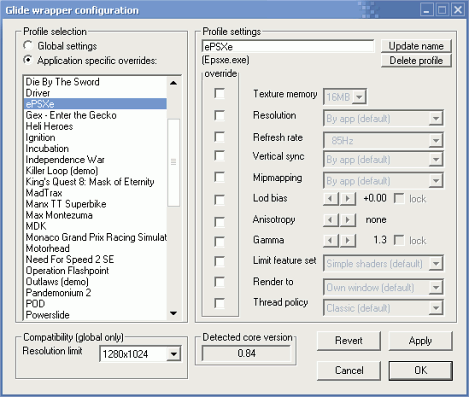Screen dimensions: 469x397
Task: Click the Apply button
Action: 421,341
